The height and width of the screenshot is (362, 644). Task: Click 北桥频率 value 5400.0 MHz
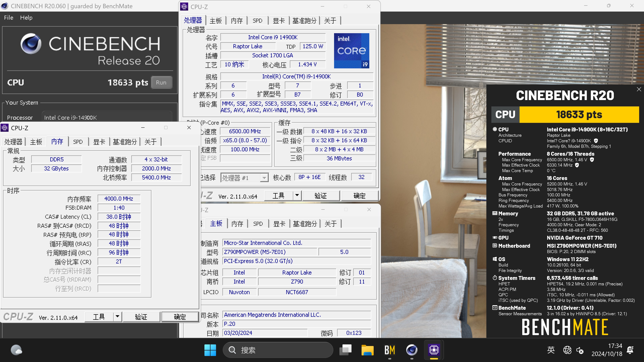156,177
